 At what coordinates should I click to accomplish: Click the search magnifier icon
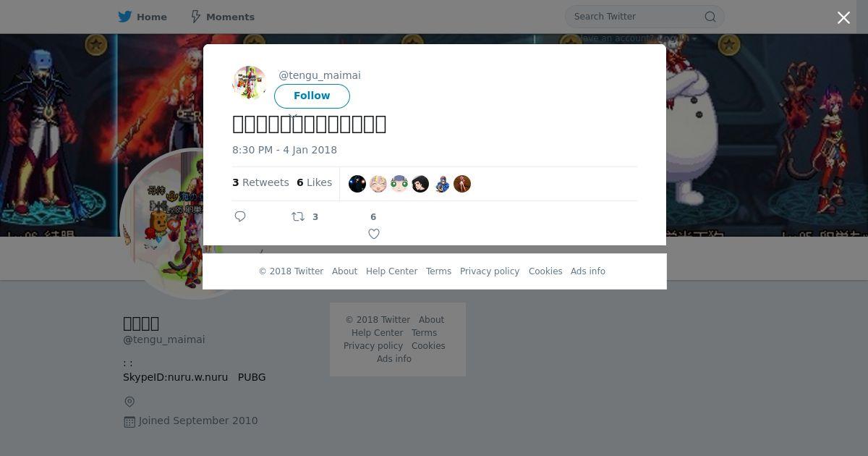(x=710, y=17)
